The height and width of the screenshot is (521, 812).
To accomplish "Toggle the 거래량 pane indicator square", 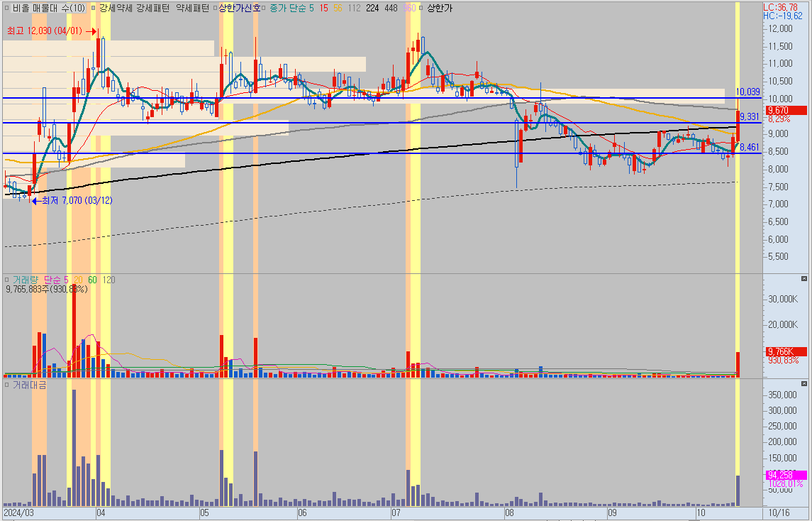I will pos(6,280).
